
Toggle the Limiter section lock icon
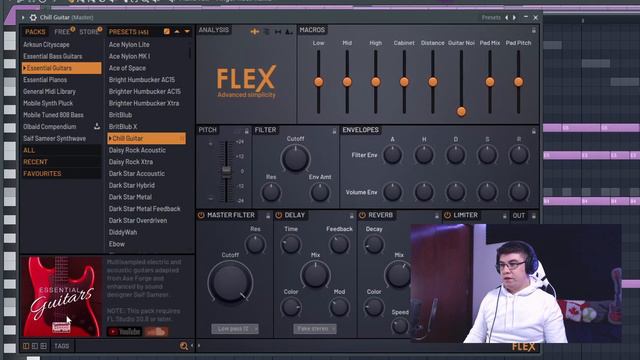click(x=504, y=216)
